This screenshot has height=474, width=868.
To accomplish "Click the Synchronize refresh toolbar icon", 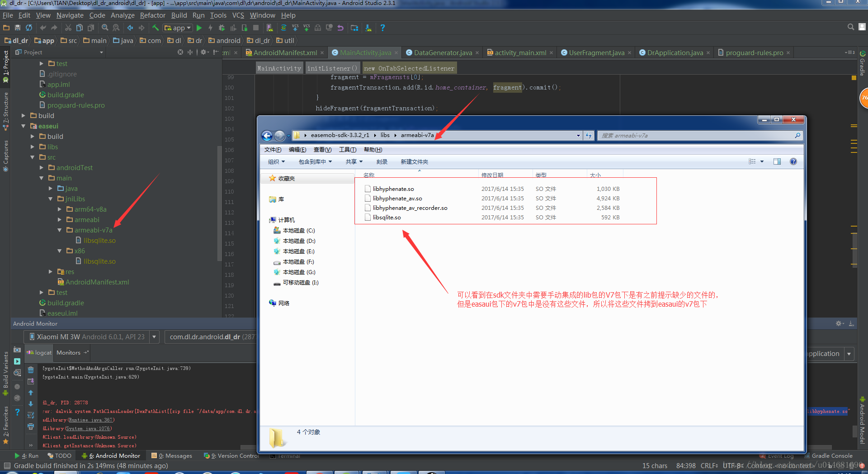I will [x=29, y=28].
